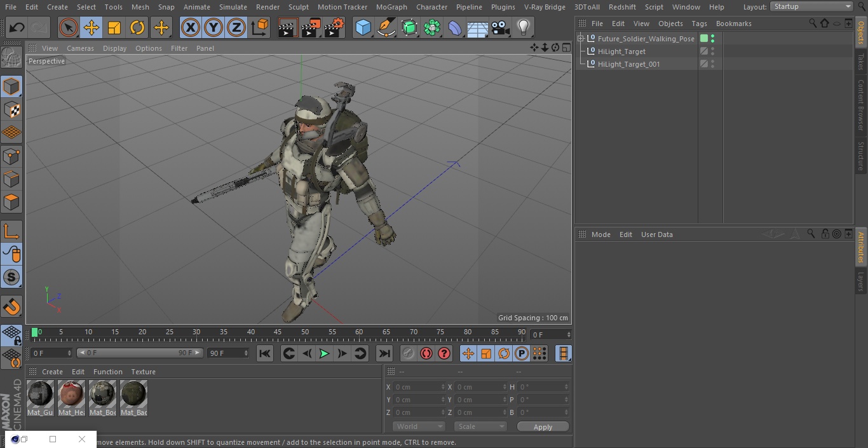
Task: Open the World coordinate system dropdown
Action: pos(419,426)
